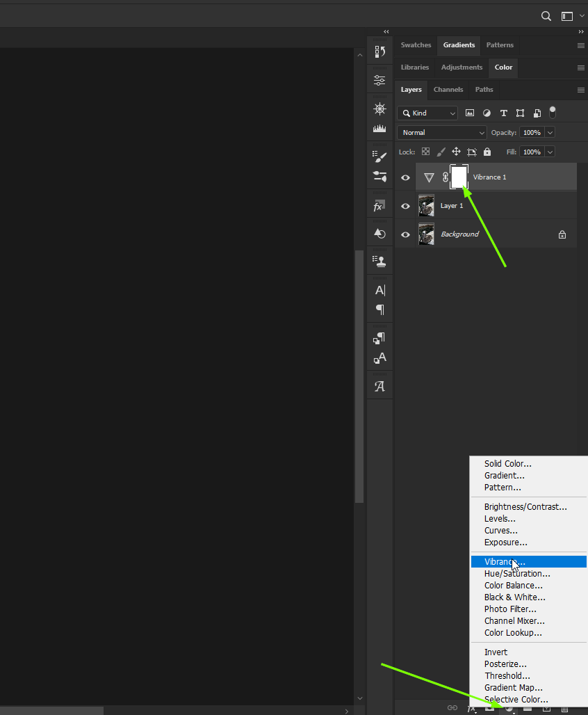The width and height of the screenshot is (588, 715).
Task: Click the Lock position icon
Action: (x=456, y=152)
